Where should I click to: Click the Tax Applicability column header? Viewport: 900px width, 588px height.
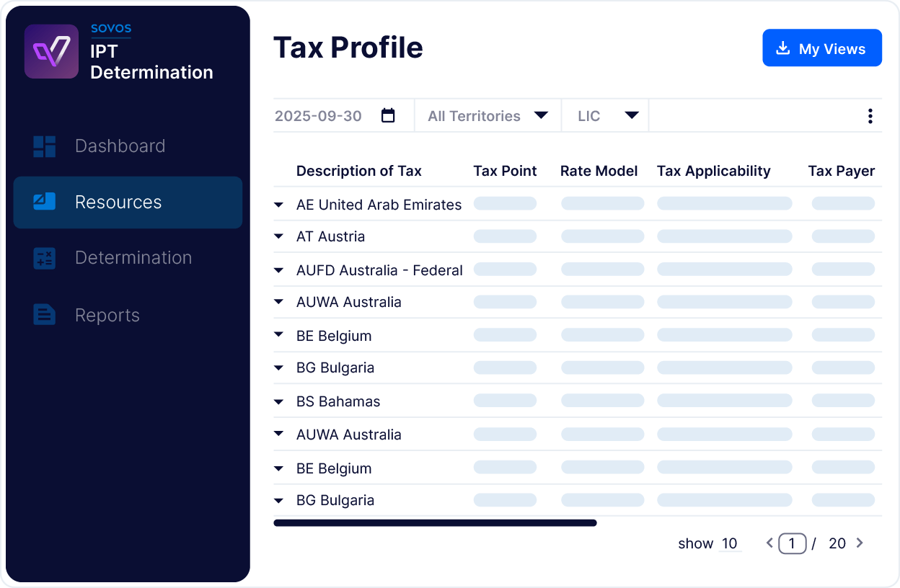[x=713, y=171]
